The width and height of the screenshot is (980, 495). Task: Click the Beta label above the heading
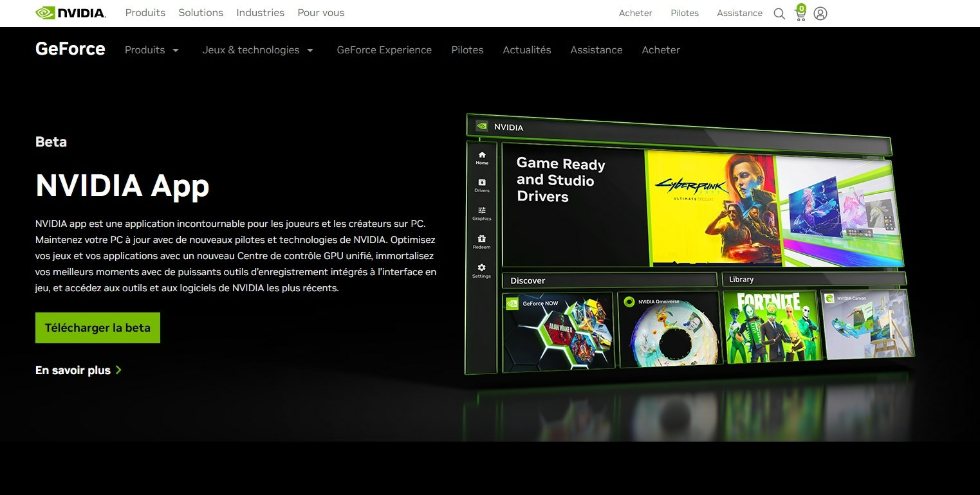pyautogui.click(x=51, y=142)
